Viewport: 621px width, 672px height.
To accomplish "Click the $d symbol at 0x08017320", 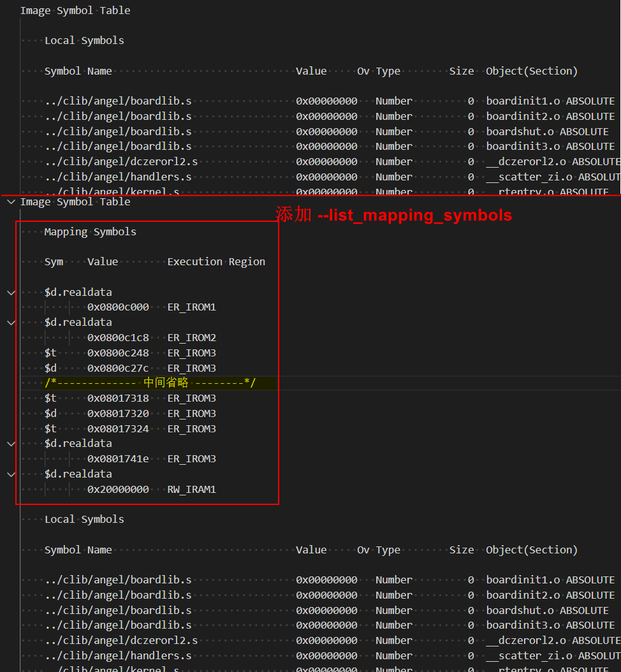I will (x=50, y=414).
